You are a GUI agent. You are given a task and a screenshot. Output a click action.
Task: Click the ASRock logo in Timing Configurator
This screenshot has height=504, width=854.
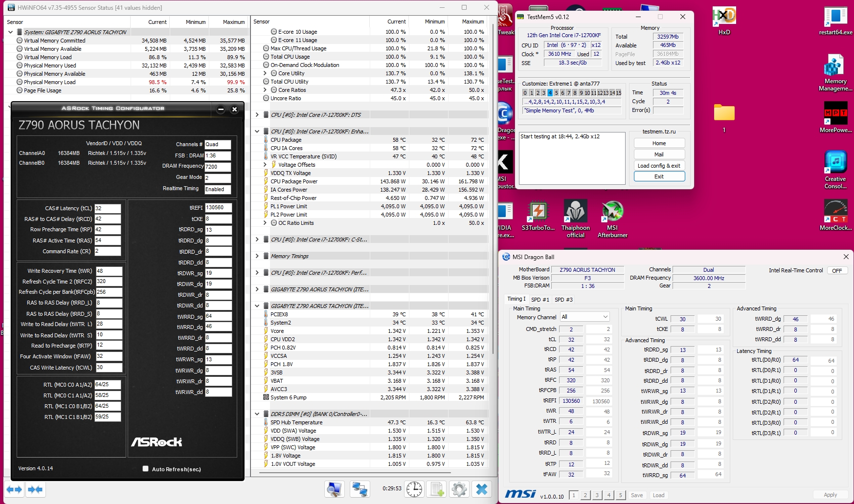[x=157, y=442]
